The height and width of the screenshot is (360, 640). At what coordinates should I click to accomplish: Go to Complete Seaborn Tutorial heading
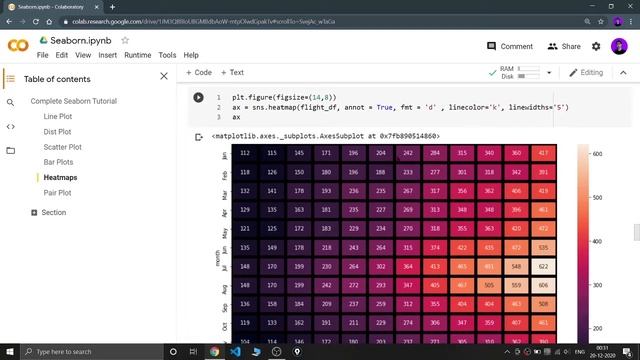point(73,101)
